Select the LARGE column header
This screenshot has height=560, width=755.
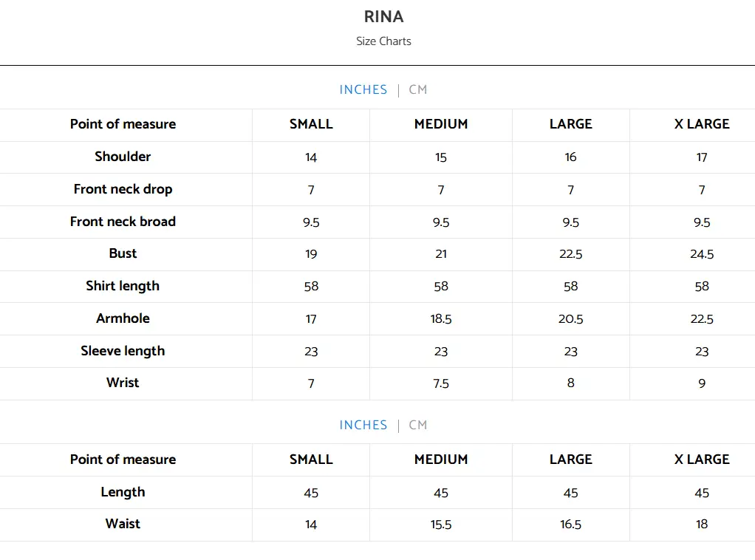tap(570, 124)
